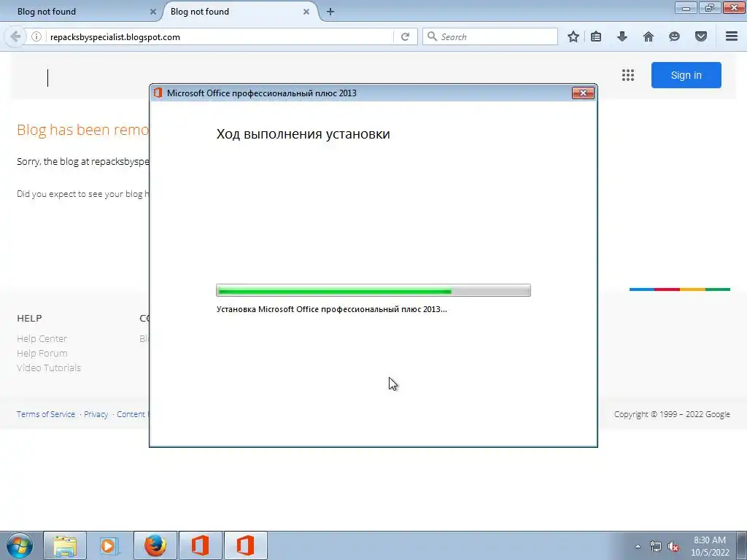Bookmark this page with star icon
This screenshot has width=747, height=560.
pyautogui.click(x=573, y=36)
